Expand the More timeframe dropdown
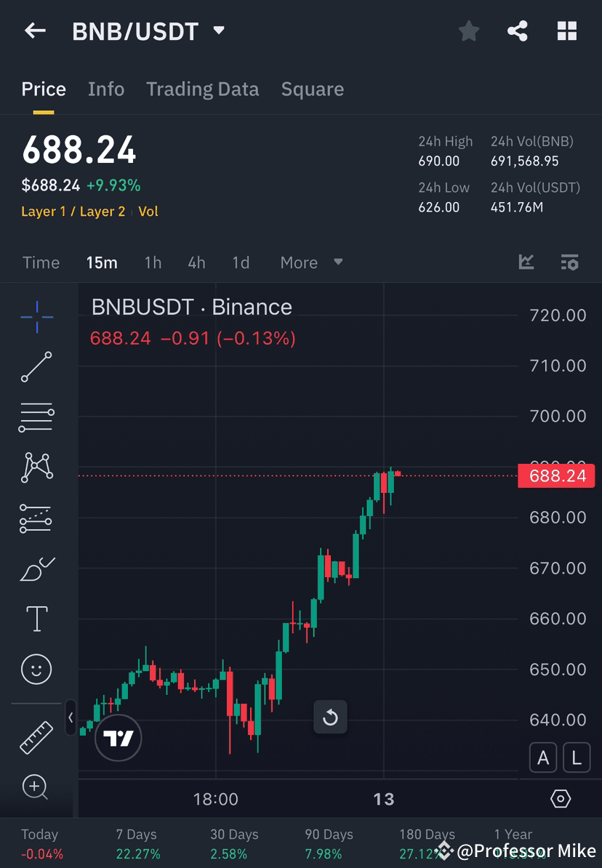 pos(311,262)
